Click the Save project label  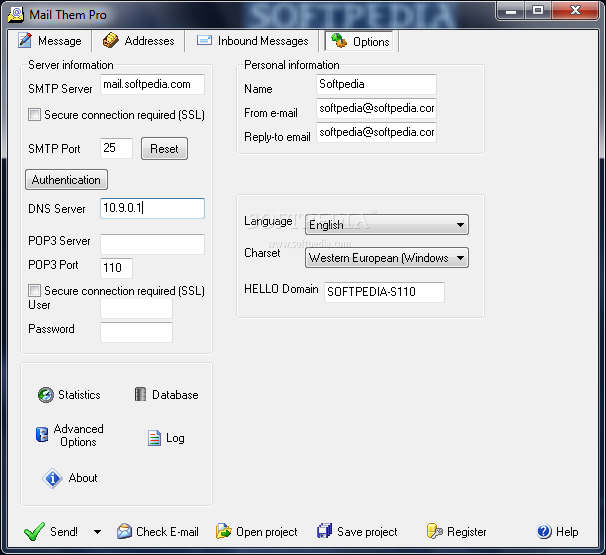point(367,532)
